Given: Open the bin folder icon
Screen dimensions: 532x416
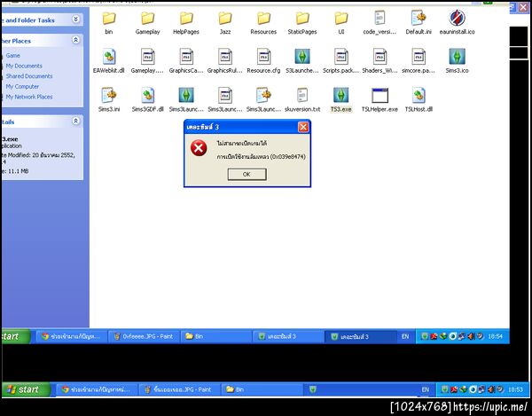Looking at the screenshot, I should [109, 19].
